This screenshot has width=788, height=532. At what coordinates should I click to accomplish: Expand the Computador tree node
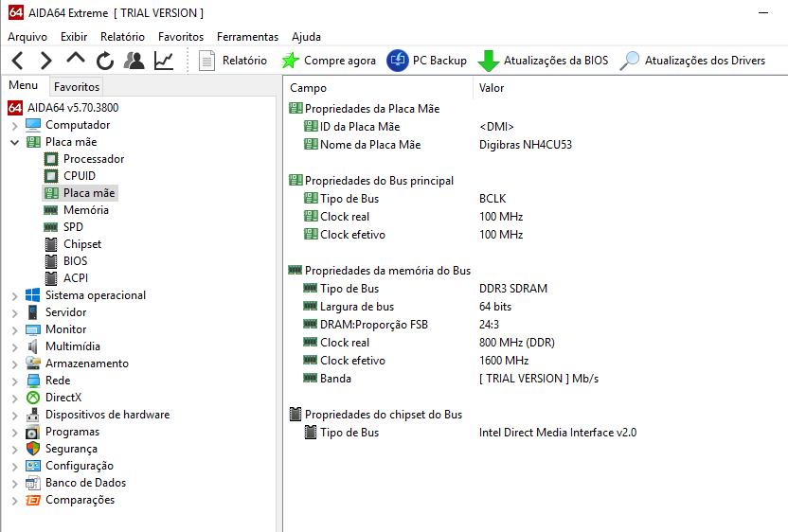pos(14,125)
